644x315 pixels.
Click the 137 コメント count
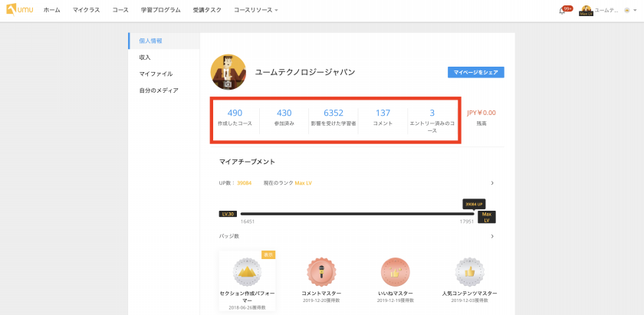coord(383,117)
